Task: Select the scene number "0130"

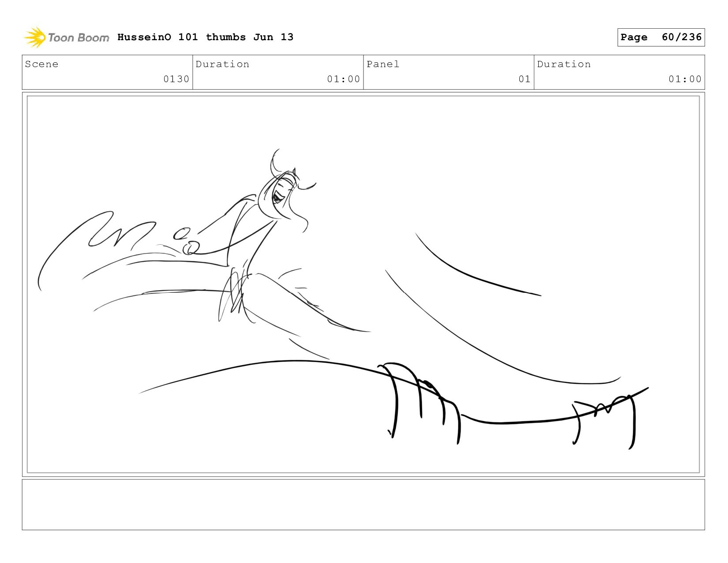Action: coord(176,79)
